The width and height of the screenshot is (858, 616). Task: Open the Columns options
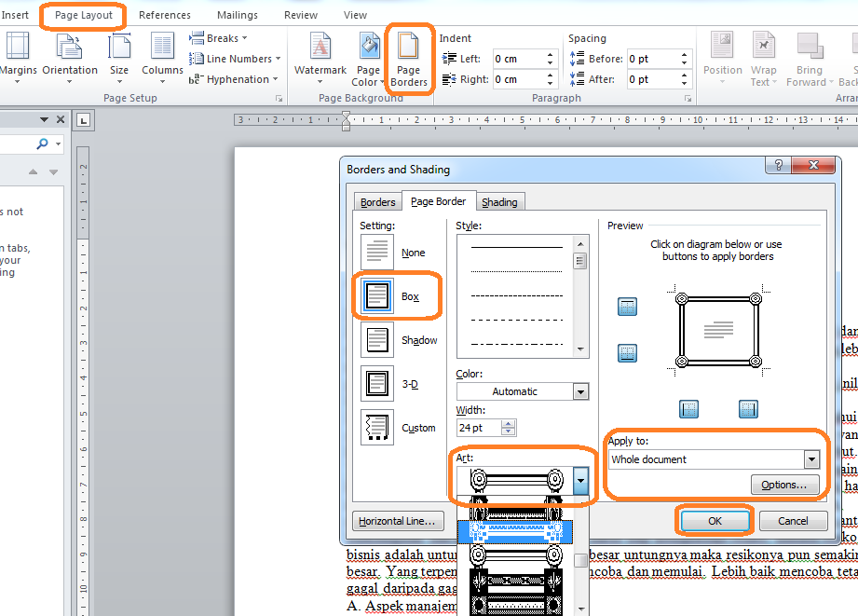pyautogui.click(x=161, y=58)
